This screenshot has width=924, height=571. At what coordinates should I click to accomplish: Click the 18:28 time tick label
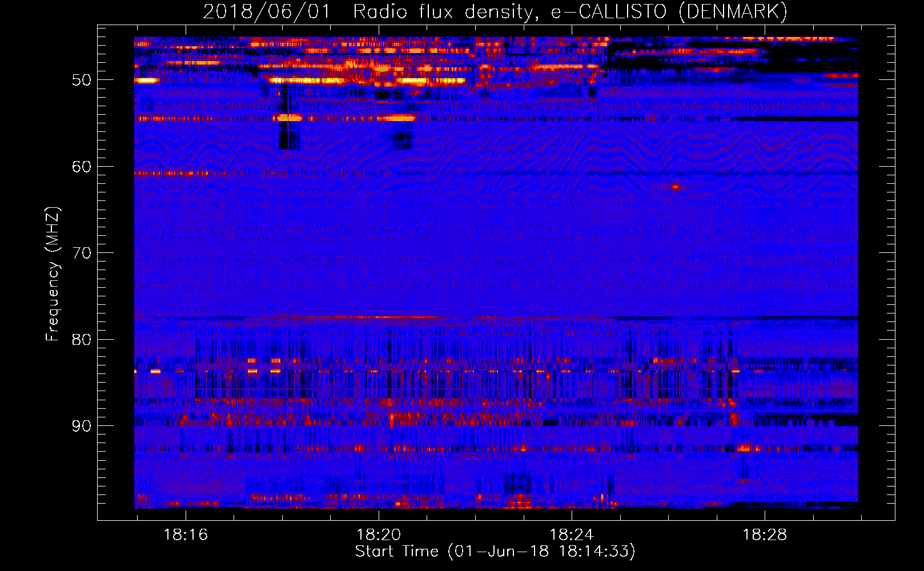(765, 535)
